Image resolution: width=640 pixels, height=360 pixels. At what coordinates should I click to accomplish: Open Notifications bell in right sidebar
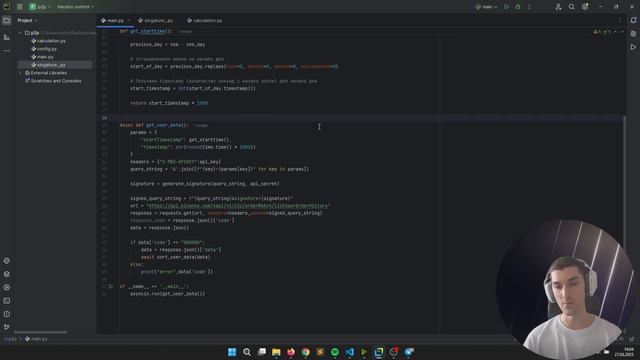point(633,20)
